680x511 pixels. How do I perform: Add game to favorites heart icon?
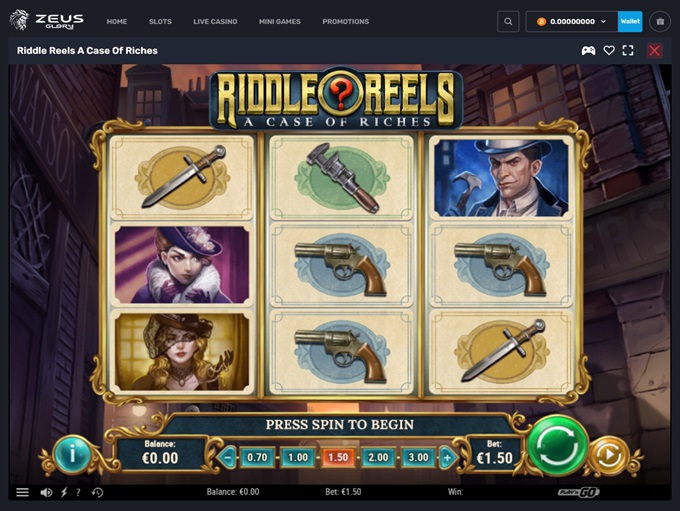(609, 51)
